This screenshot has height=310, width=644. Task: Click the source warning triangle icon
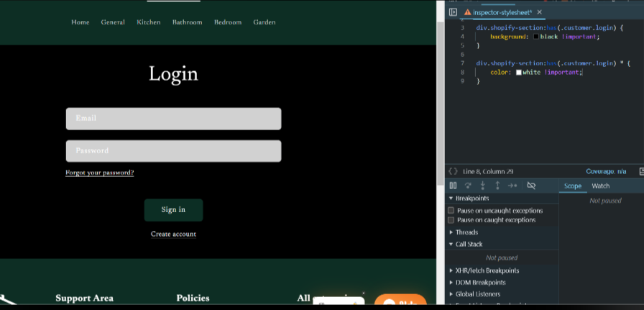pos(467,12)
